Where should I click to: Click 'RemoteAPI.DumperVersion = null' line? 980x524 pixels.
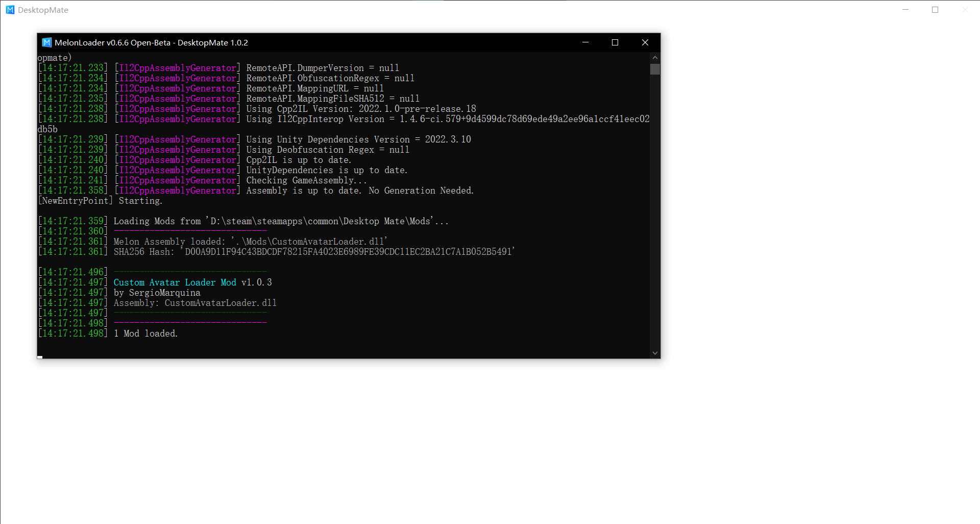coord(323,68)
